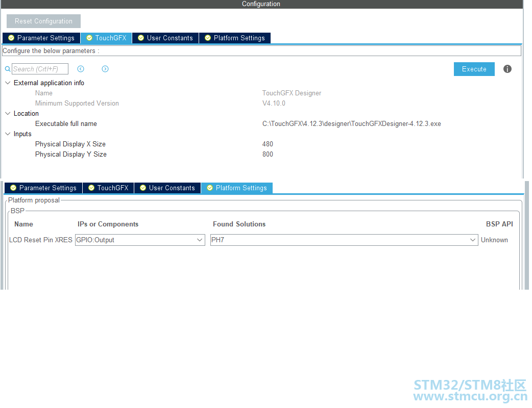
Task: Go to previous search result arrow
Action: tap(80, 69)
